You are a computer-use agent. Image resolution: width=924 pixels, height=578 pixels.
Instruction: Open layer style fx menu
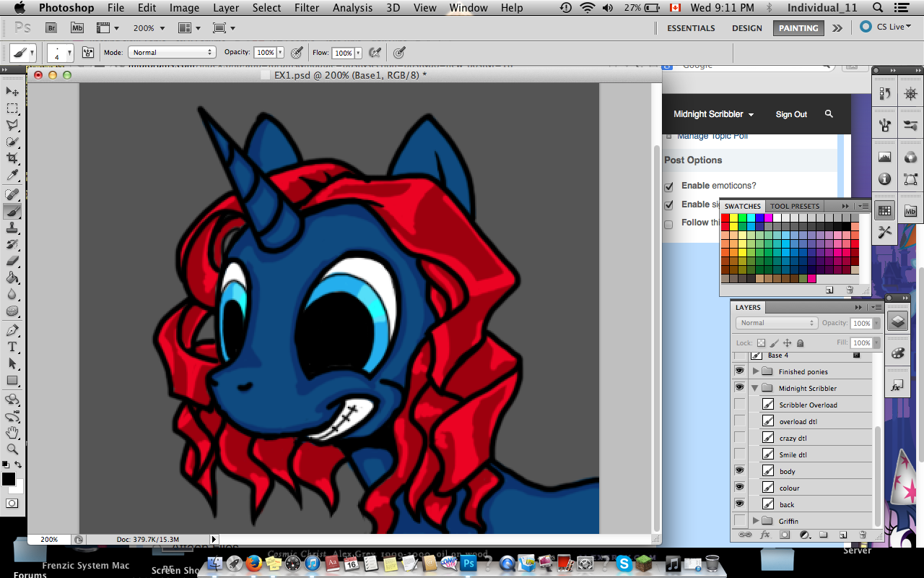coord(765,535)
